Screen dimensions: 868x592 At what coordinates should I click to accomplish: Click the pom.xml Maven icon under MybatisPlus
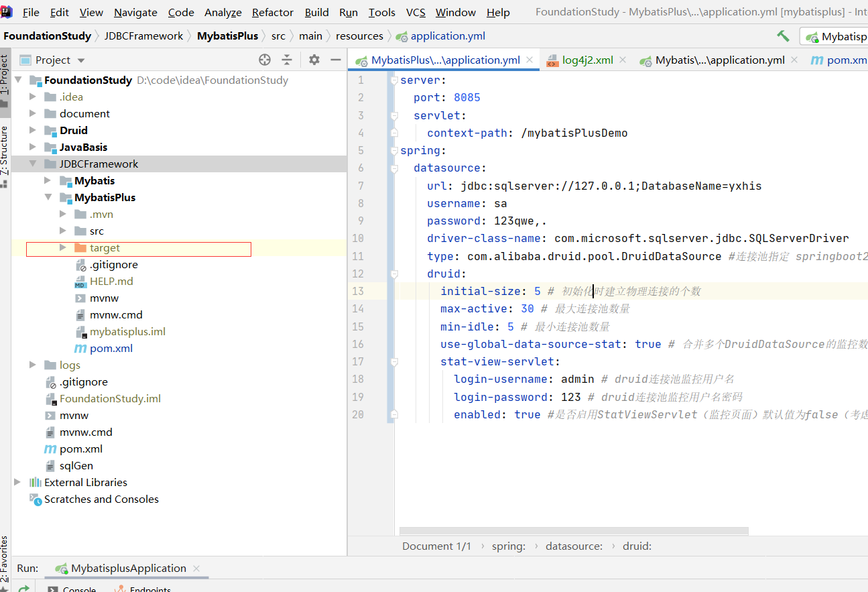tap(80, 348)
